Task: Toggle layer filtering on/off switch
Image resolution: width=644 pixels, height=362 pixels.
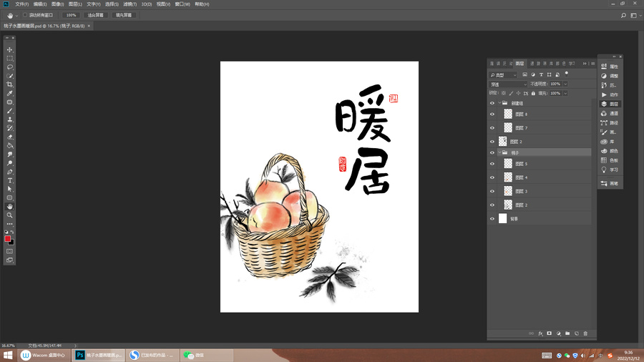Action: coord(567,74)
